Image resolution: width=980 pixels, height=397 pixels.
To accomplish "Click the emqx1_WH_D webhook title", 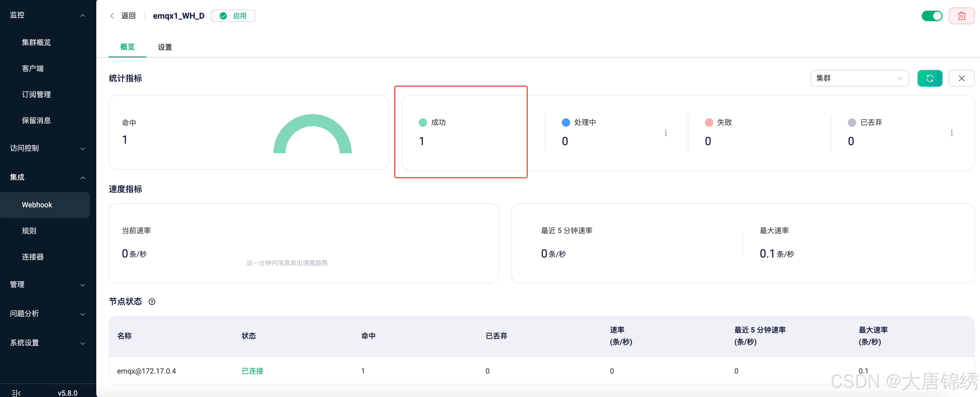I will click(x=179, y=16).
